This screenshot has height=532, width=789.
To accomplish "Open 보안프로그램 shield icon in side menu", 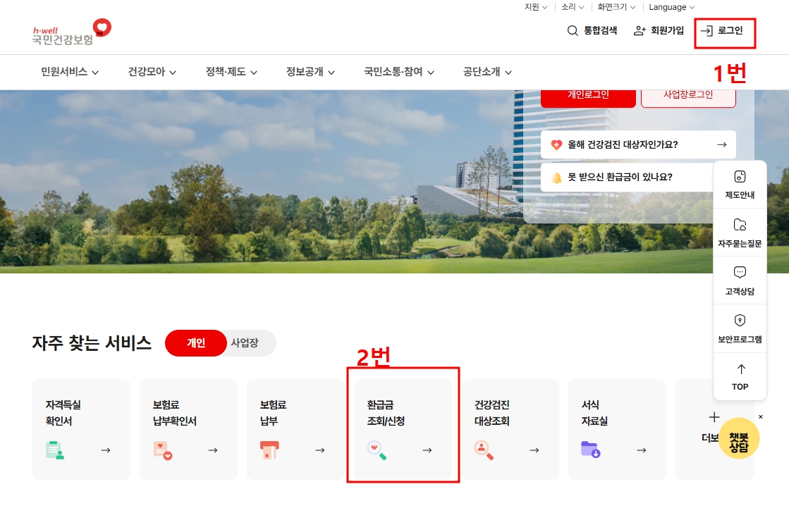I will click(740, 321).
